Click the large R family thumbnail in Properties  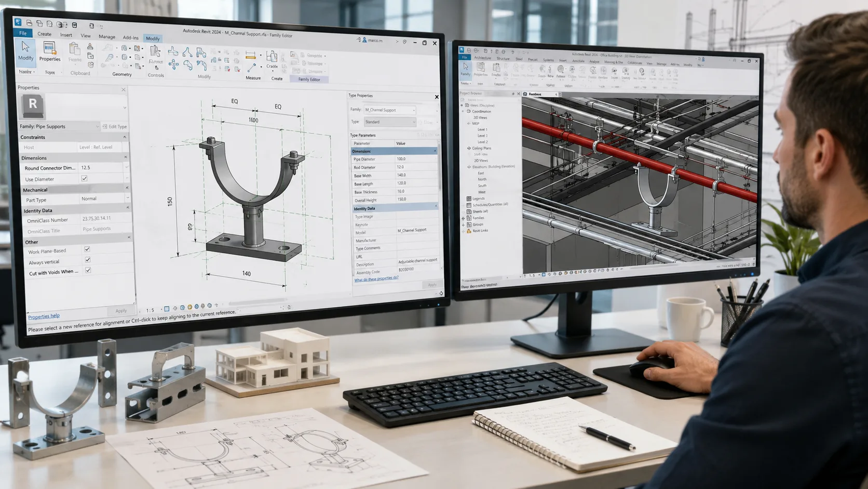[32, 105]
